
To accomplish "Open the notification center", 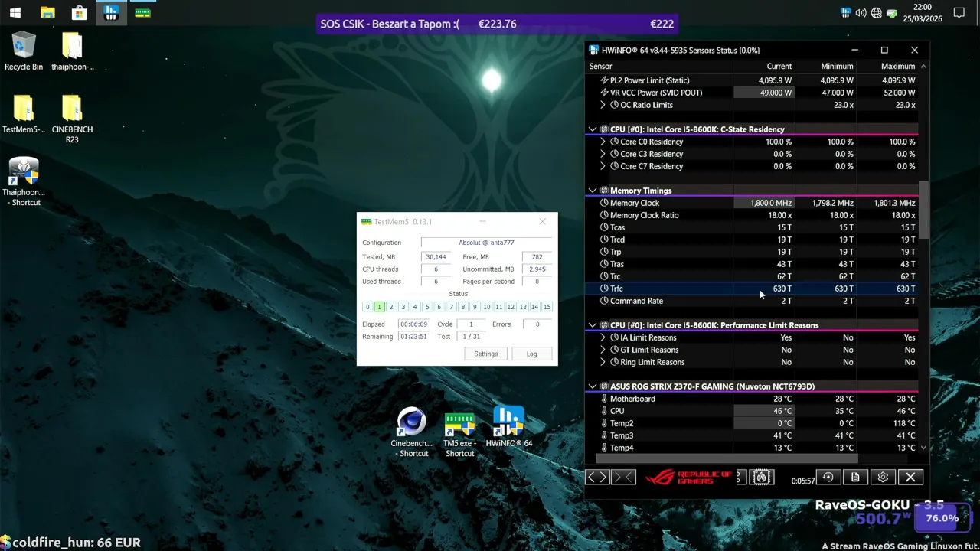I will click(x=959, y=12).
